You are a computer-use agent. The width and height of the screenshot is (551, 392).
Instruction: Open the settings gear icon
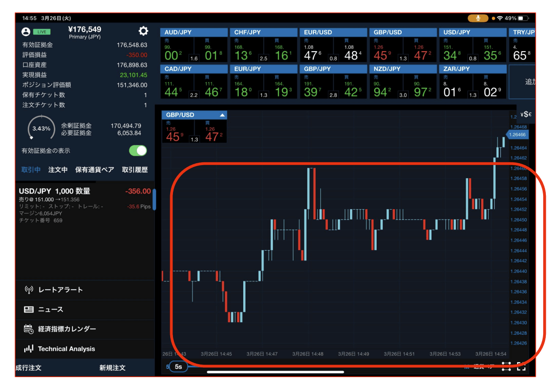[143, 31]
